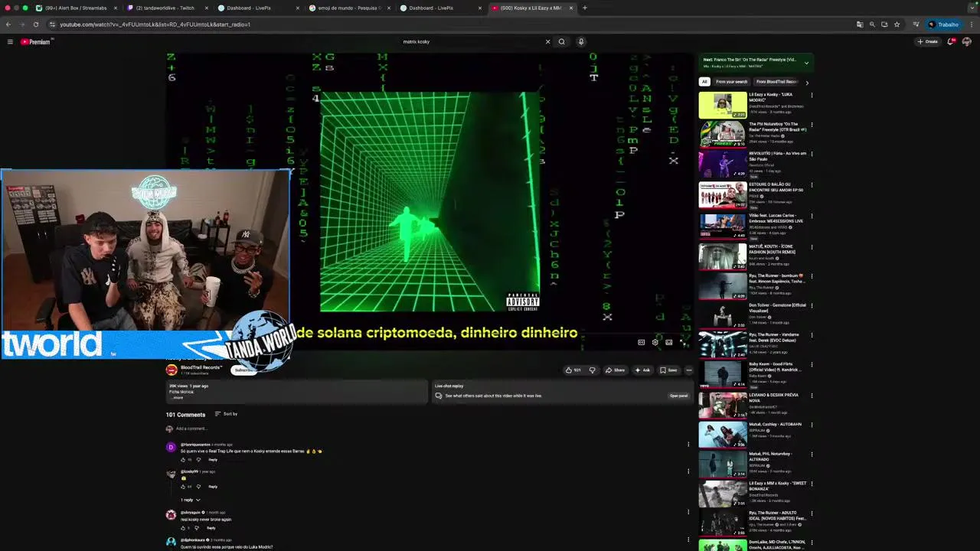Show more filter chips arrow

(x=806, y=82)
